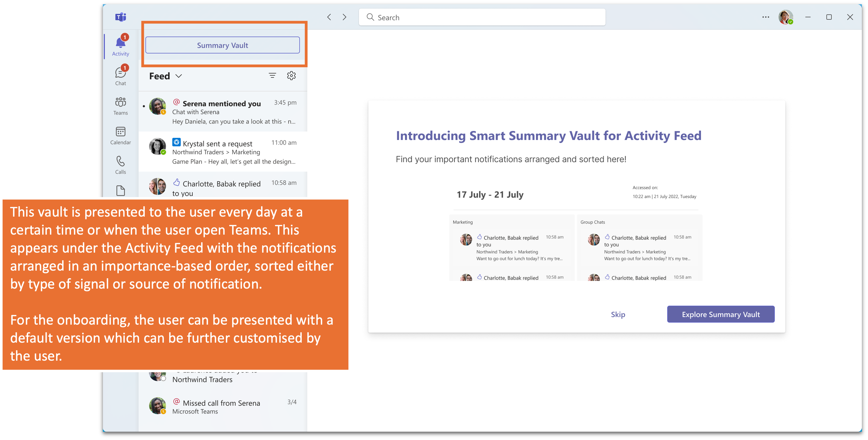The width and height of the screenshot is (868, 440).
Task: Open the Summary Vault button
Action: coord(222,45)
